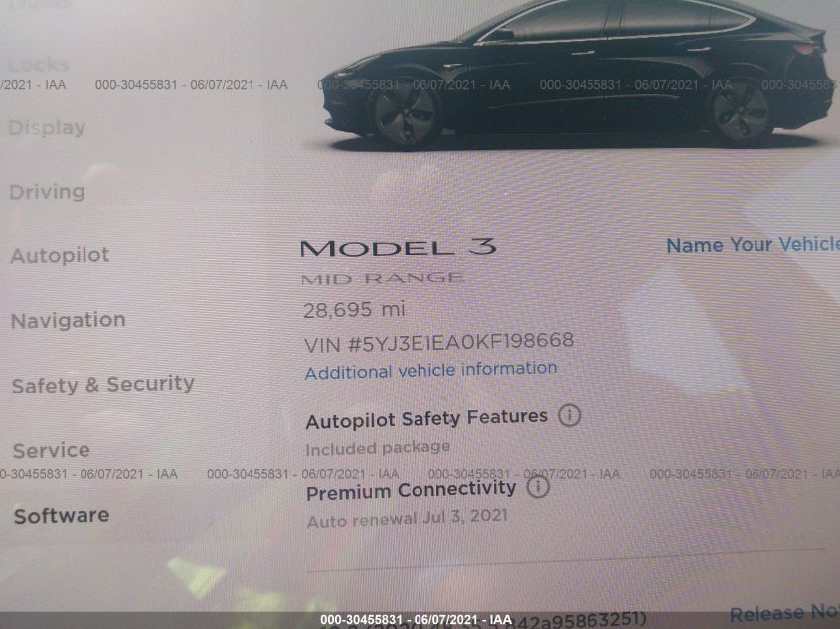Open the Navigation settings

point(69,320)
